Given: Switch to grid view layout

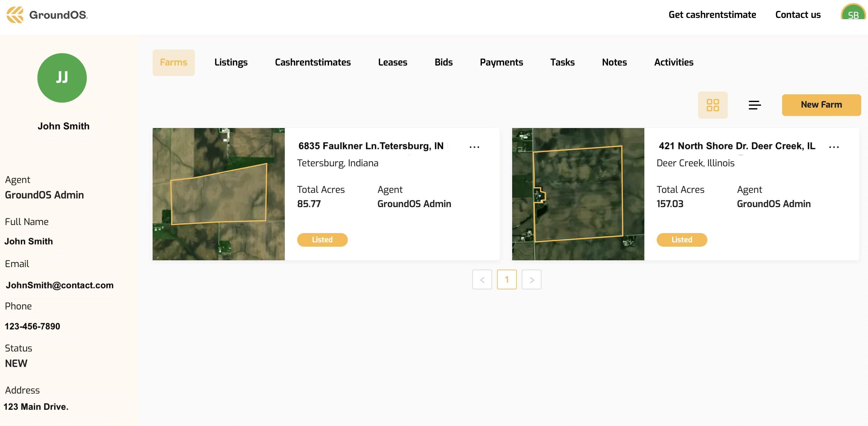Looking at the screenshot, I should click(712, 105).
